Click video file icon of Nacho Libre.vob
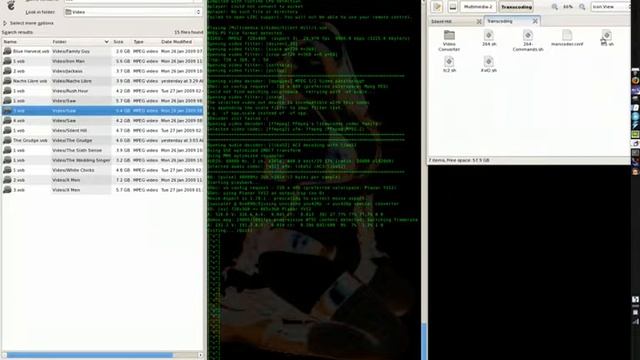This screenshot has width=640, height=360. [7, 81]
